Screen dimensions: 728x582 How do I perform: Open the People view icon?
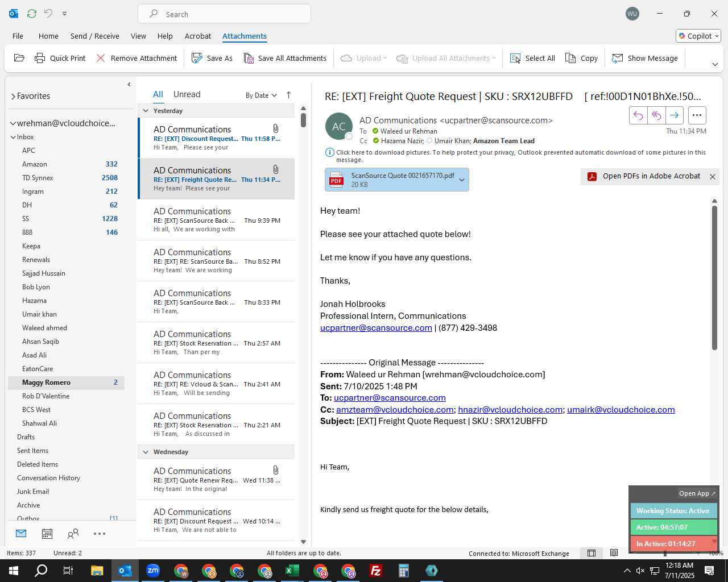(x=73, y=533)
